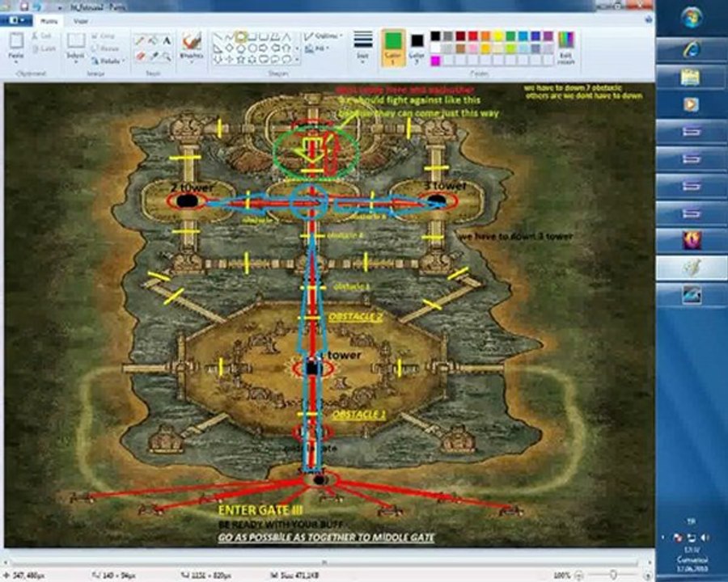Click the 100% zoom level text
728x582 pixels.
562,576
